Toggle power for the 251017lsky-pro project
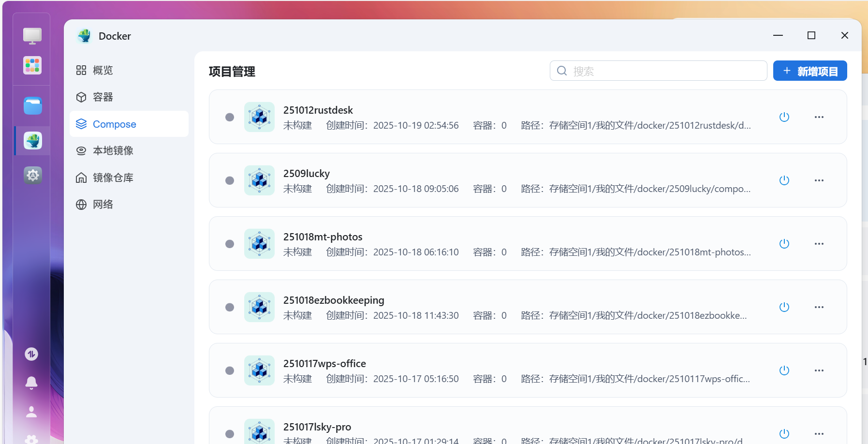This screenshot has width=868, height=444. pyautogui.click(x=784, y=434)
